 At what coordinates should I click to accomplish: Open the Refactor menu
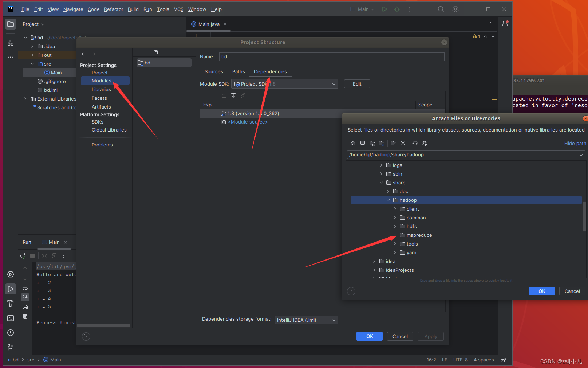(x=114, y=9)
